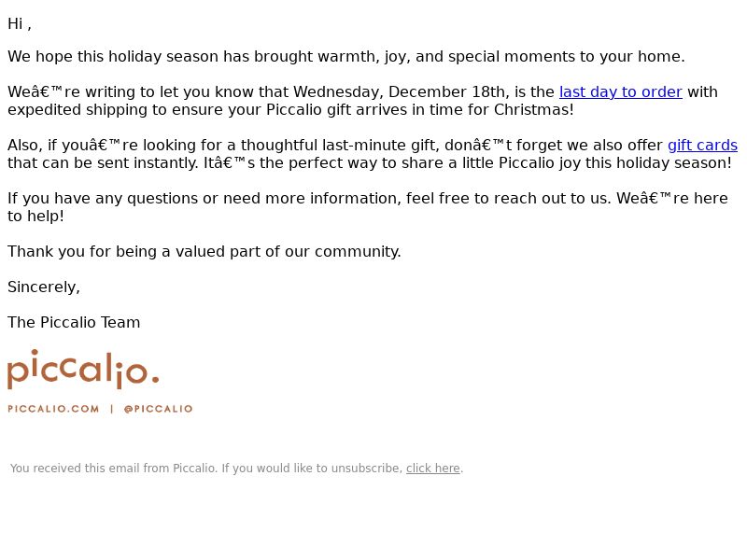
Task: Click "The Piccalio Team" signature text
Action: [x=74, y=322]
